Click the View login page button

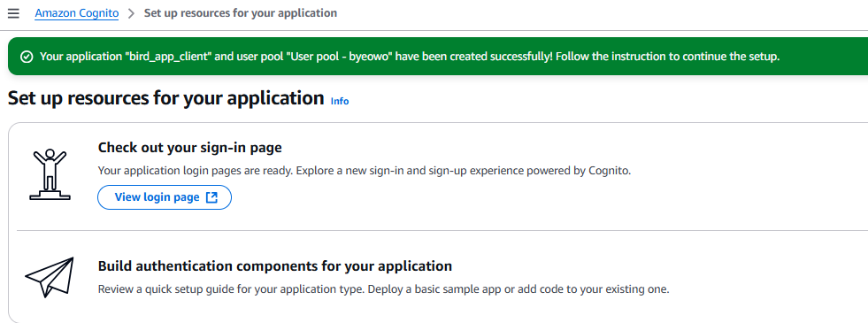coord(165,197)
